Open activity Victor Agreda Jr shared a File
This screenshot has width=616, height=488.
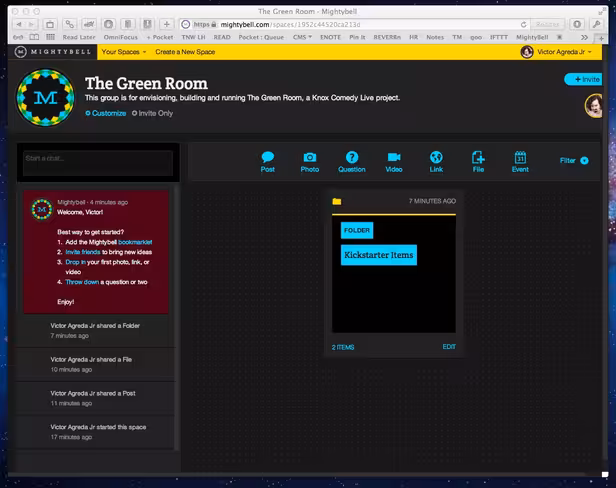coord(95,364)
